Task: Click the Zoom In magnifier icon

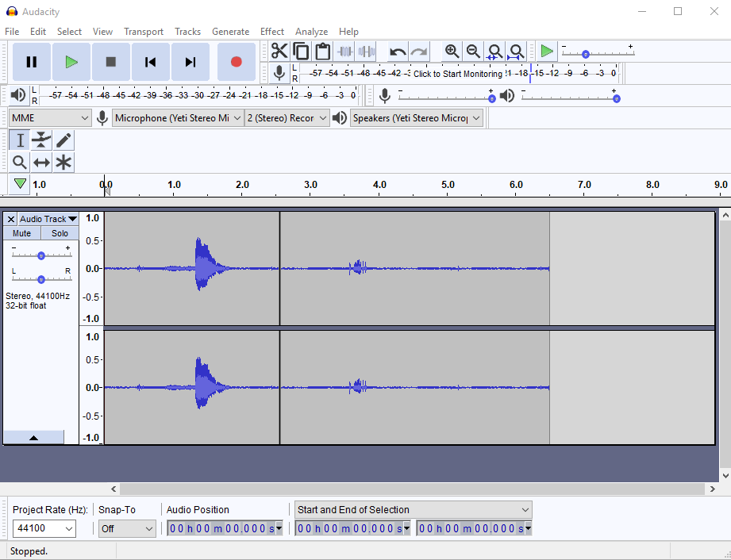Action: point(452,51)
